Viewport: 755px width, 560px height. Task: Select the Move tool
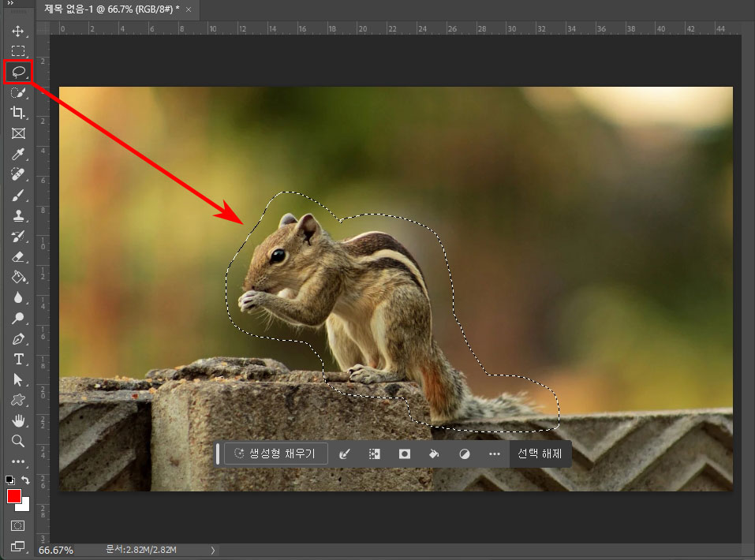[x=18, y=32]
